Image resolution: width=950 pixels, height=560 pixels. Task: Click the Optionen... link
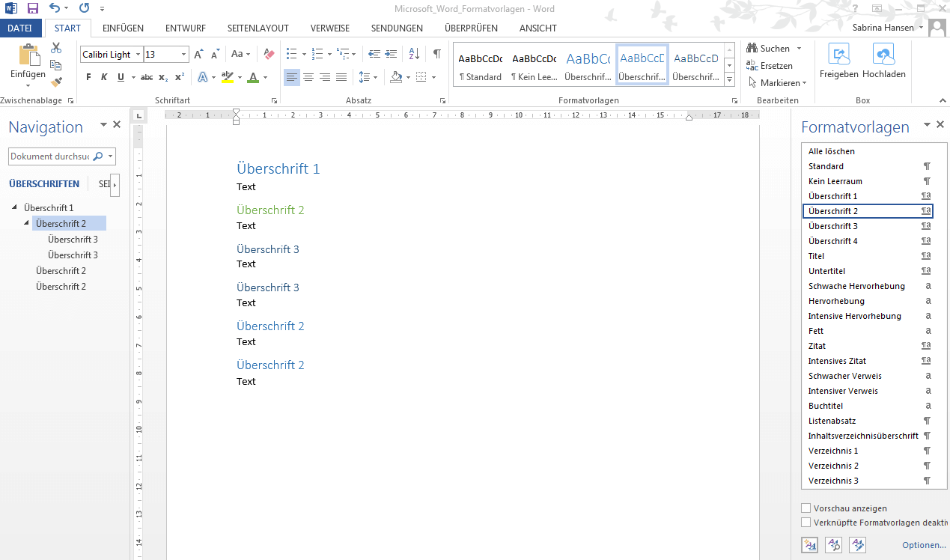coord(924,546)
